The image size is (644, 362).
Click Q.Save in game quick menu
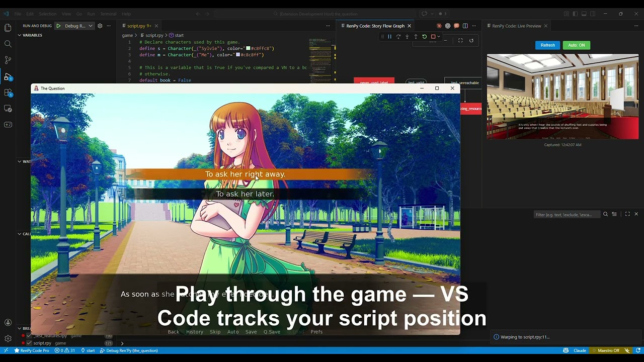click(272, 332)
